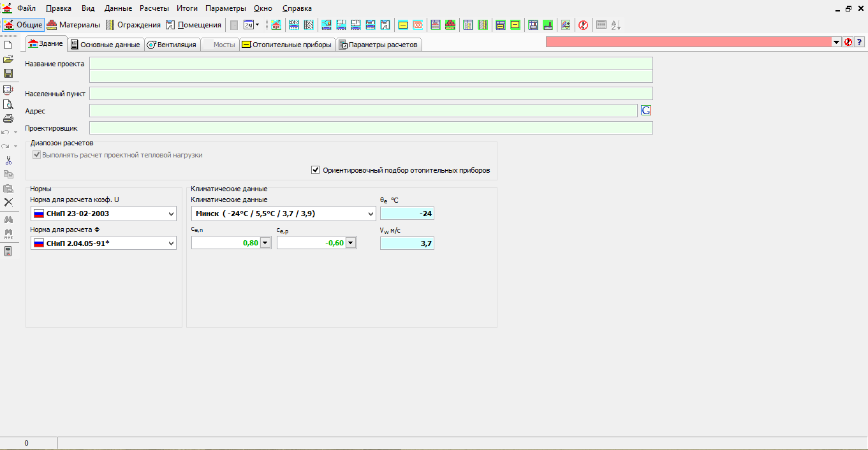Expand the Минск climate data dropdown

click(x=369, y=214)
